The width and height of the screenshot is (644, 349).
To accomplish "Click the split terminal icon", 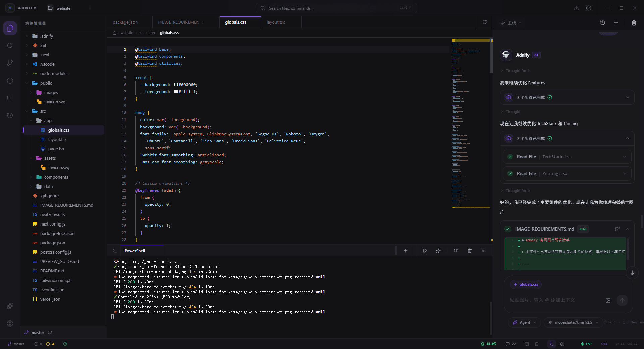I will coord(456,251).
